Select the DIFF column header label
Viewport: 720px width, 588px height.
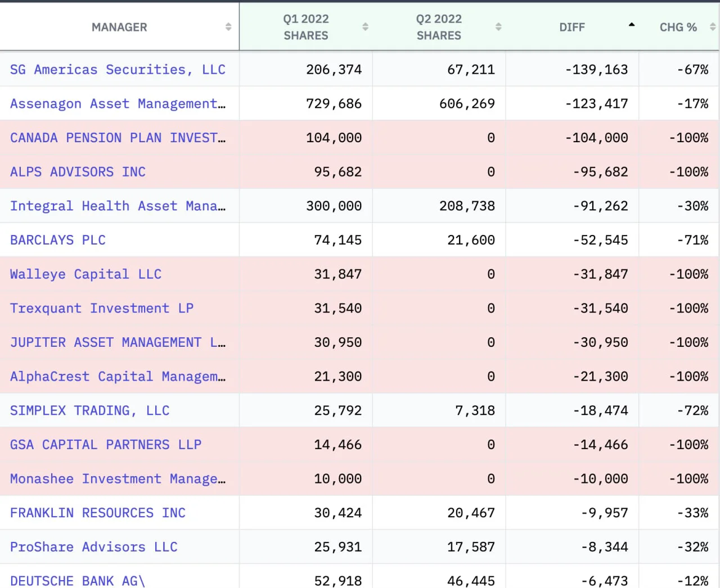[x=572, y=27]
